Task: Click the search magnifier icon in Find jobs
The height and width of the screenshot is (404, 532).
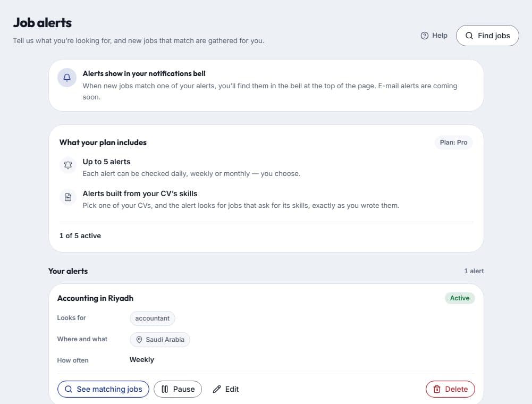Action: point(469,36)
